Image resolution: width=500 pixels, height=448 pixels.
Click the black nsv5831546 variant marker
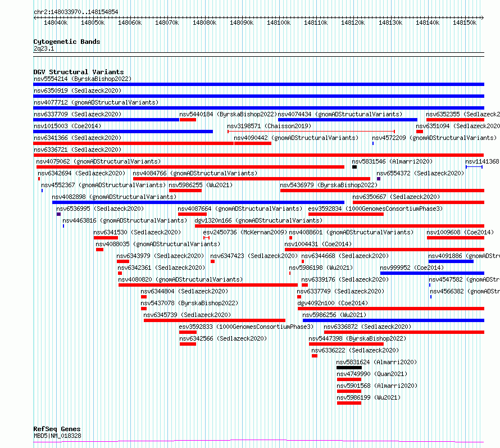(x=354, y=167)
